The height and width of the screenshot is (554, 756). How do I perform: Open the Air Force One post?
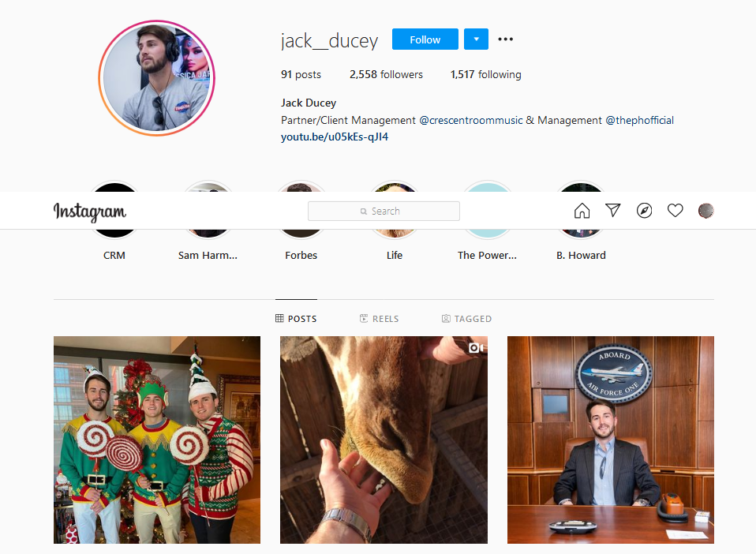[x=610, y=440]
